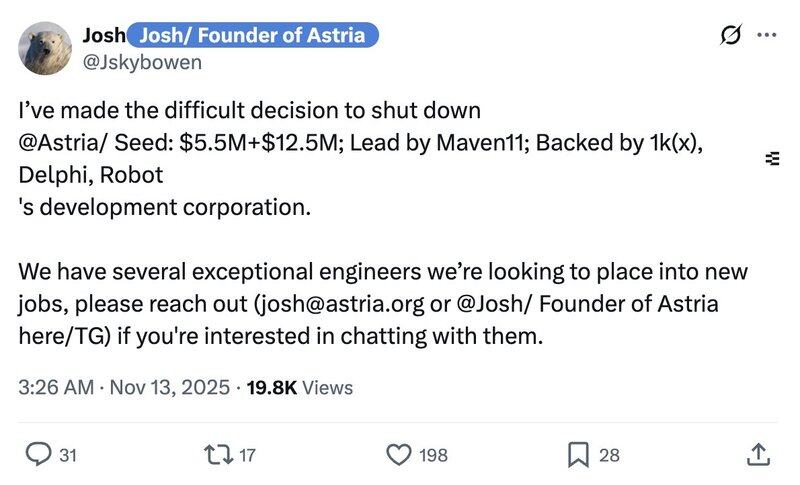This screenshot has width=800, height=485.
Task: Click the reply count 31
Action: point(68,456)
